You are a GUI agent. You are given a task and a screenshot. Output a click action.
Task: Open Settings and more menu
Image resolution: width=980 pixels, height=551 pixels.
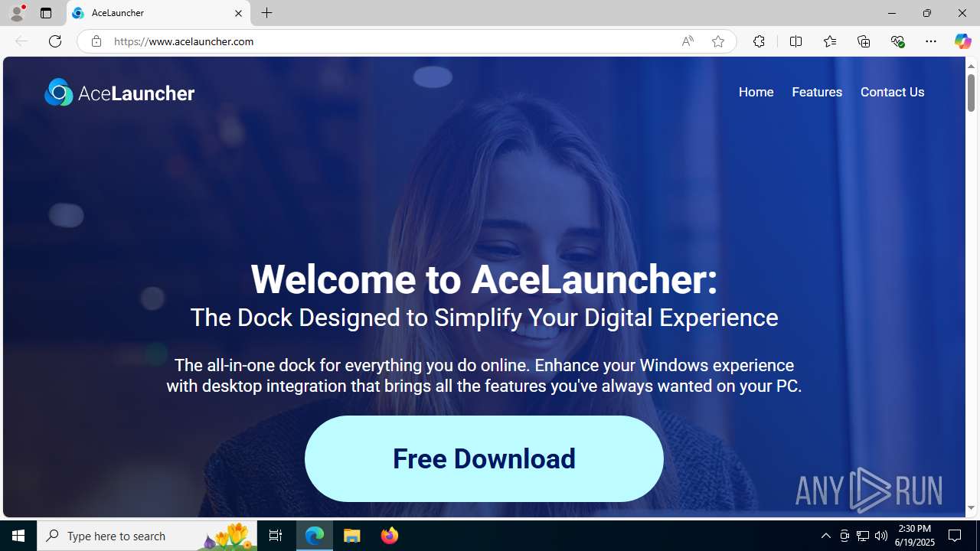point(931,41)
